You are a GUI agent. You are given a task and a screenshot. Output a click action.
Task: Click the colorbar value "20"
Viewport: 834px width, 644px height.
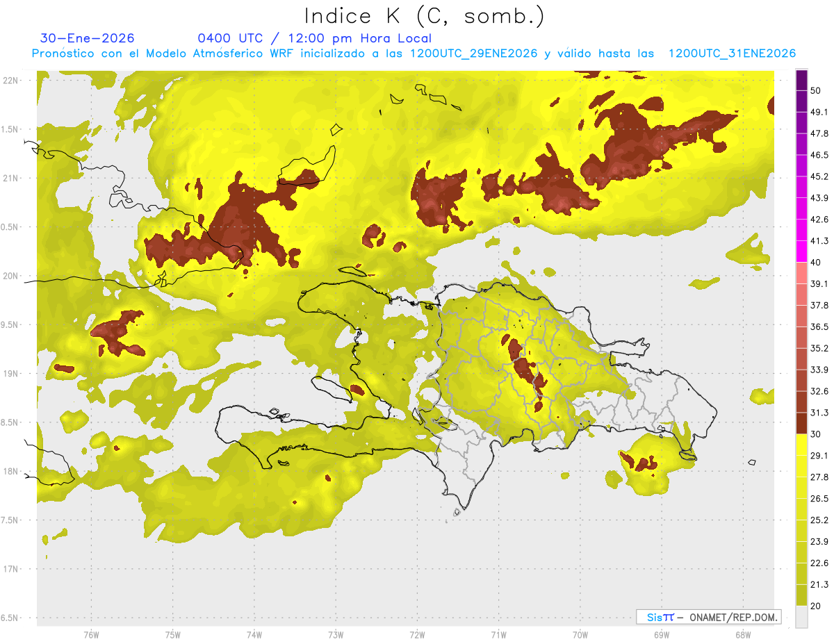(816, 606)
